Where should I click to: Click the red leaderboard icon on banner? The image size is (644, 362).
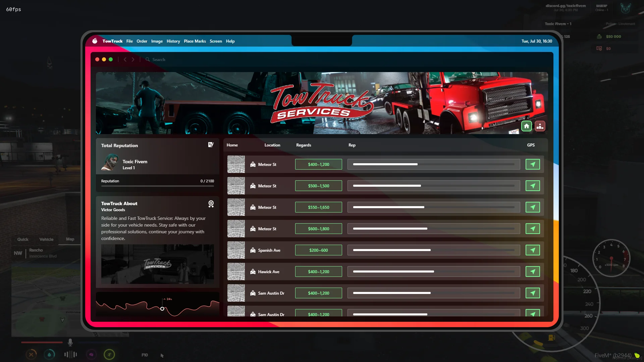pyautogui.click(x=540, y=126)
